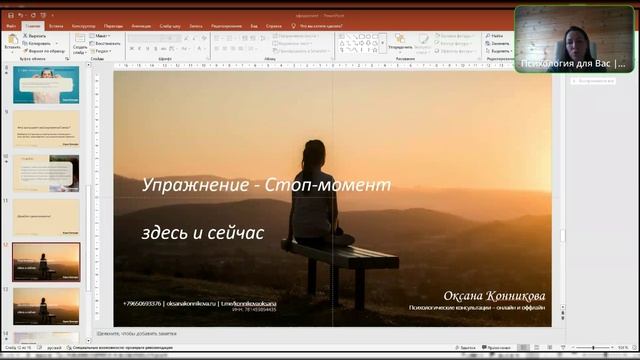Screen dimensions: 640x360
Task: Click Восстановить reset slide button
Action: pyautogui.click(x=105, y=43)
